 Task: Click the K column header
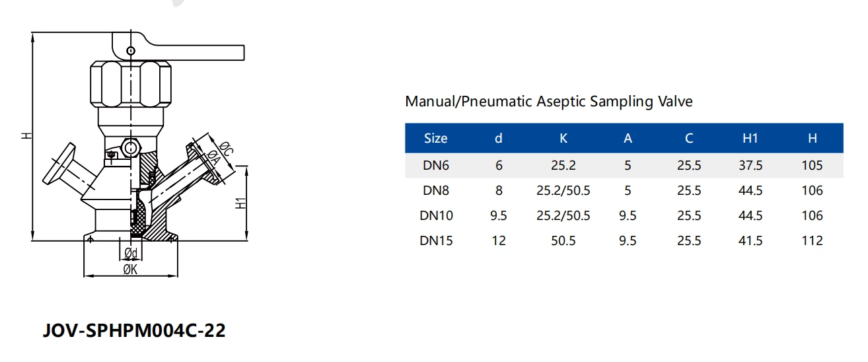click(x=563, y=138)
